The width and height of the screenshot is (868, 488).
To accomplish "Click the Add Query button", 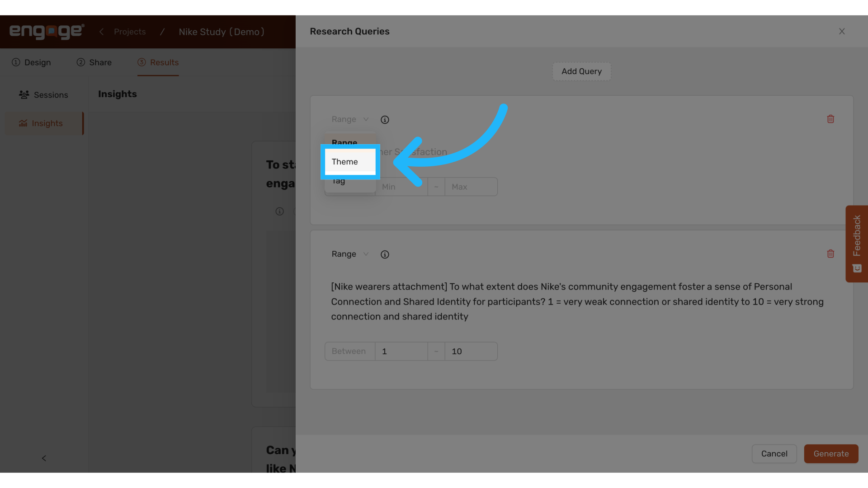I will click(581, 71).
